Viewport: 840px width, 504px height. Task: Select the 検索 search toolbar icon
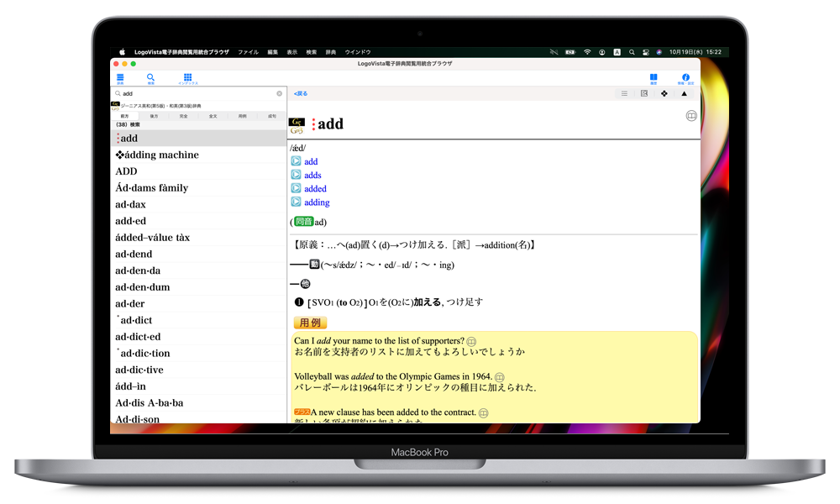(x=150, y=79)
